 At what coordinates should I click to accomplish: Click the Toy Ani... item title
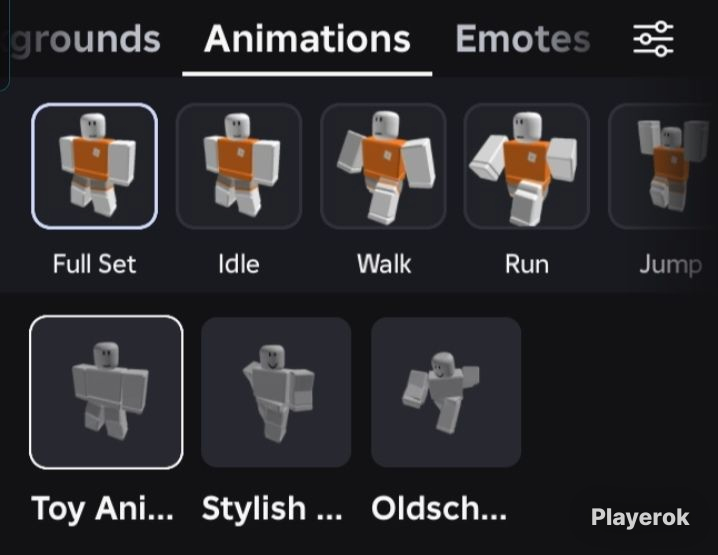point(103,508)
